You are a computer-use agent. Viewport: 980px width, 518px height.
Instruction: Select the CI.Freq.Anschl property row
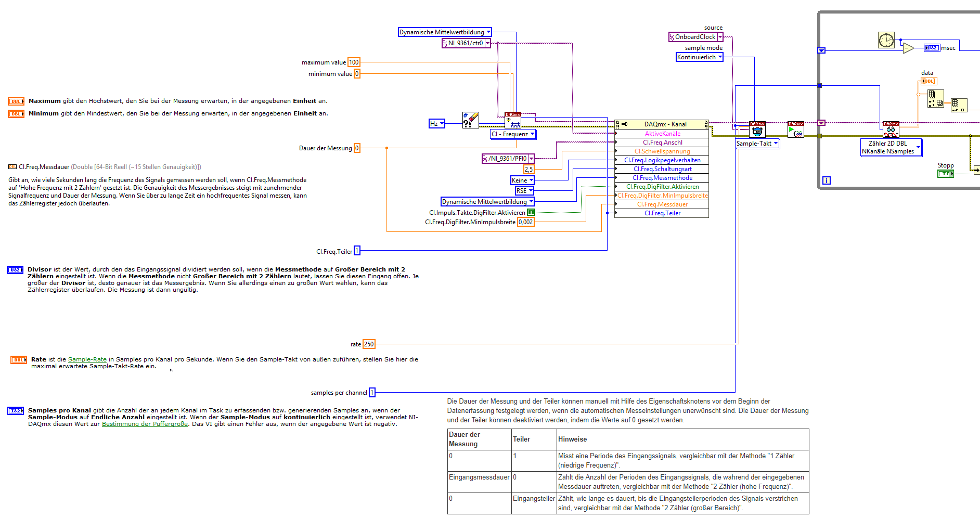(x=662, y=143)
